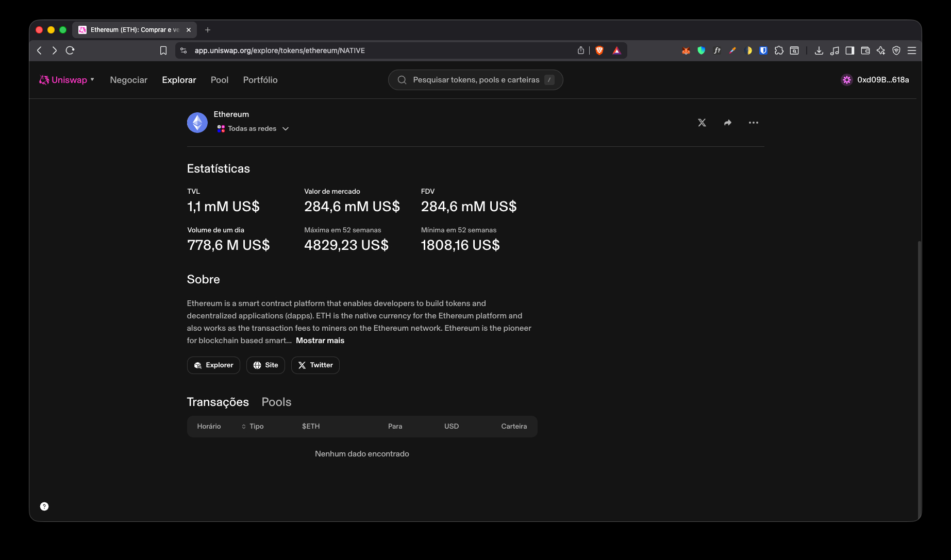
Task: Toggle the sidebar panel icon
Action: click(x=850, y=50)
